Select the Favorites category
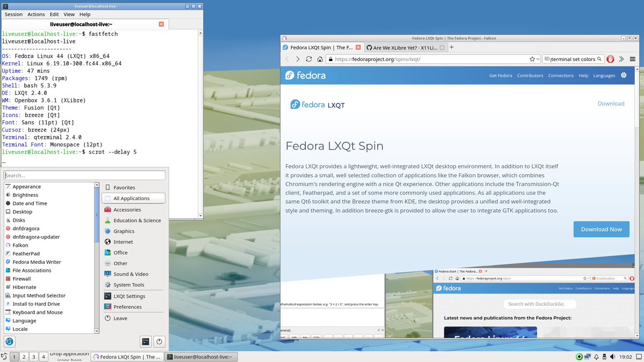 click(134, 188)
